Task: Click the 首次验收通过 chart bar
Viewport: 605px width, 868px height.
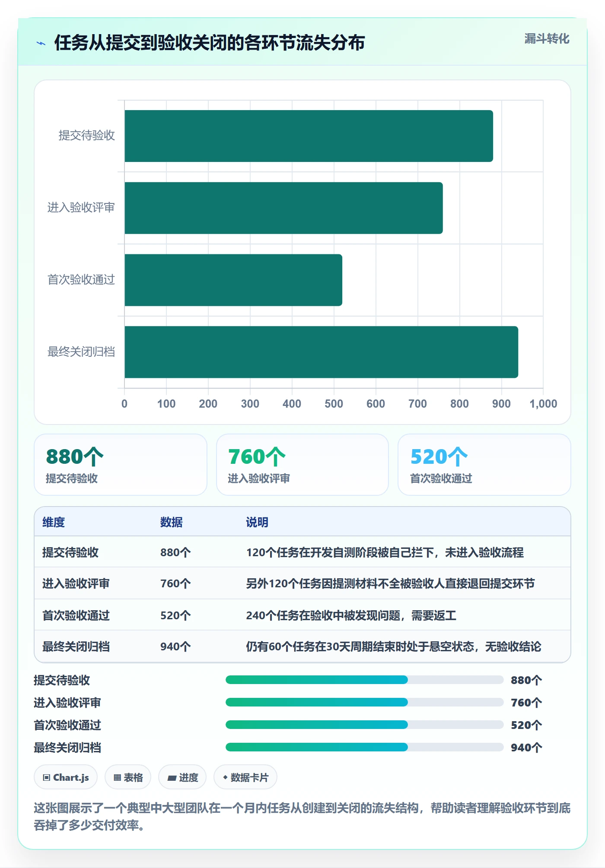Action: point(233,280)
